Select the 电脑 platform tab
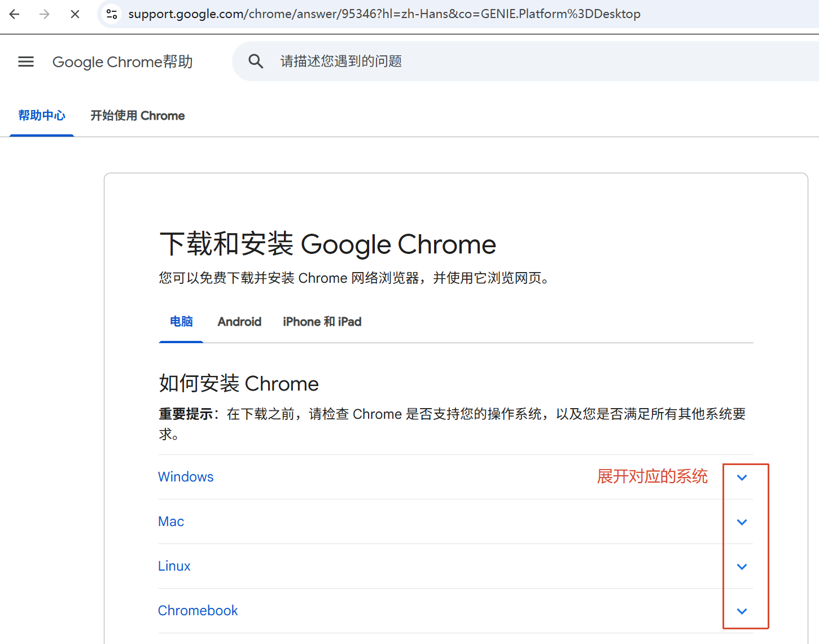 click(181, 322)
